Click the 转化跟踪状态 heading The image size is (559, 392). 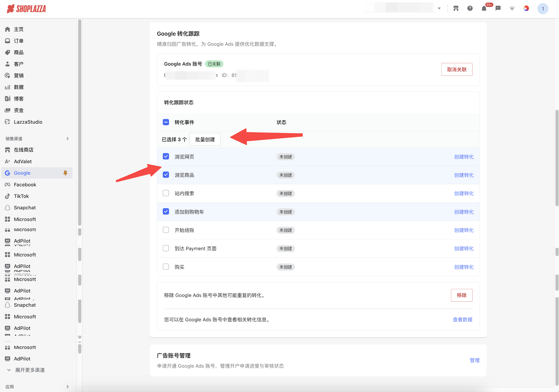(x=179, y=102)
